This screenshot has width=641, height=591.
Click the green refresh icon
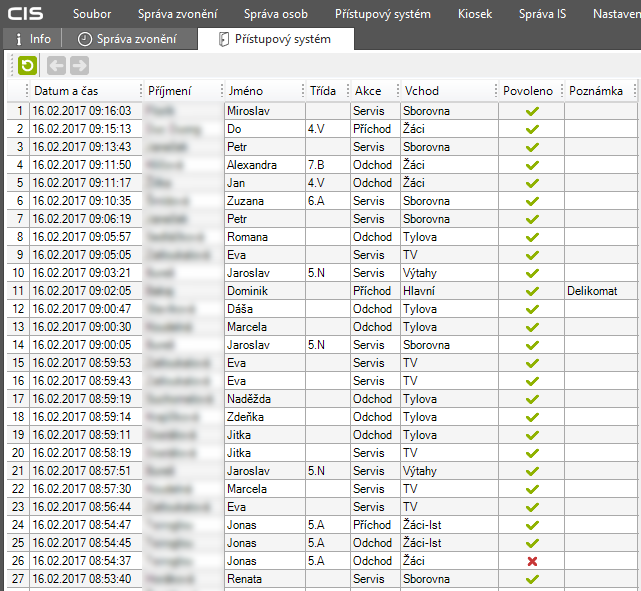27,66
